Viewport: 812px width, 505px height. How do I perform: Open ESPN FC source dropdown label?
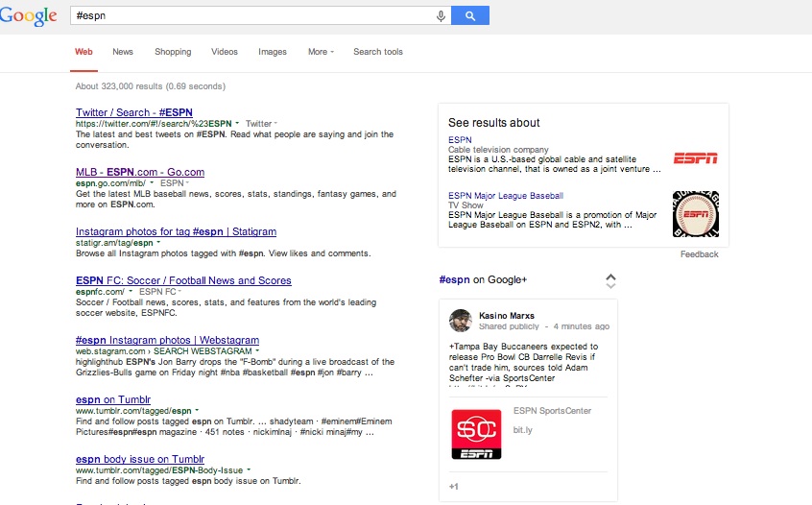pyautogui.click(x=160, y=292)
